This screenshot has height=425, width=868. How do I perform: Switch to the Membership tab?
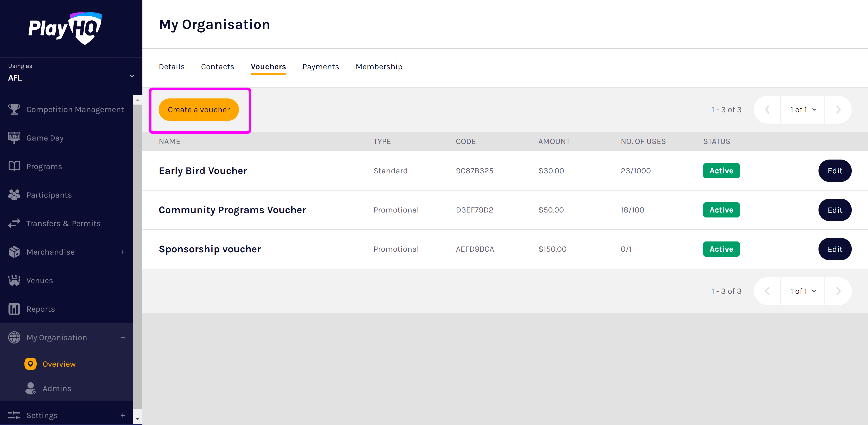tap(379, 67)
